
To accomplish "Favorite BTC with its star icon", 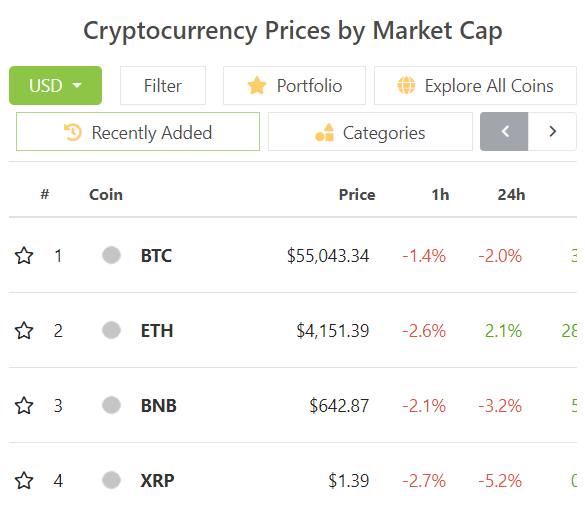I will click(x=24, y=256).
